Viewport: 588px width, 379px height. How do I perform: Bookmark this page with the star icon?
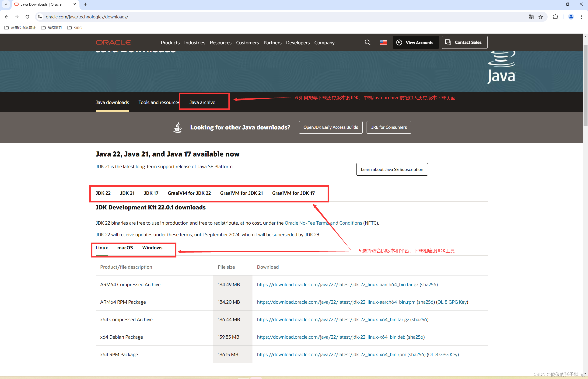(541, 17)
